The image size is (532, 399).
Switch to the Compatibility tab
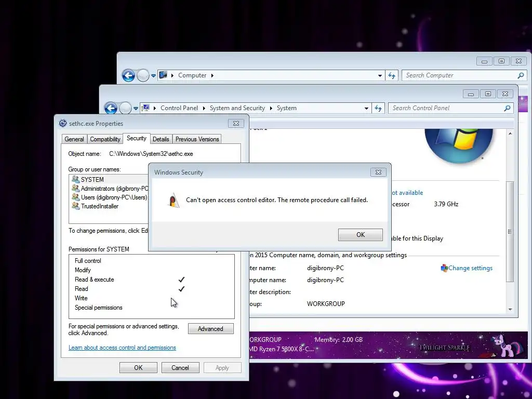click(x=105, y=139)
